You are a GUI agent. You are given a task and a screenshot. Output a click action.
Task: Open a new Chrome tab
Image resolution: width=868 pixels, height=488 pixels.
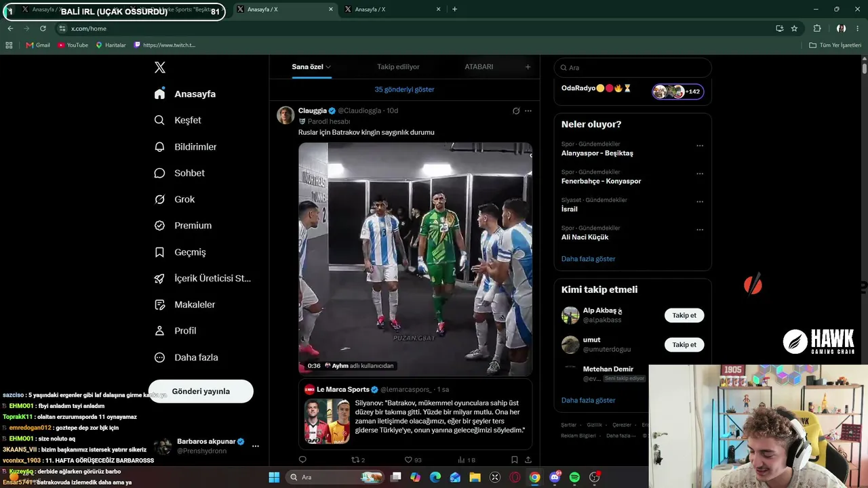coord(454,9)
